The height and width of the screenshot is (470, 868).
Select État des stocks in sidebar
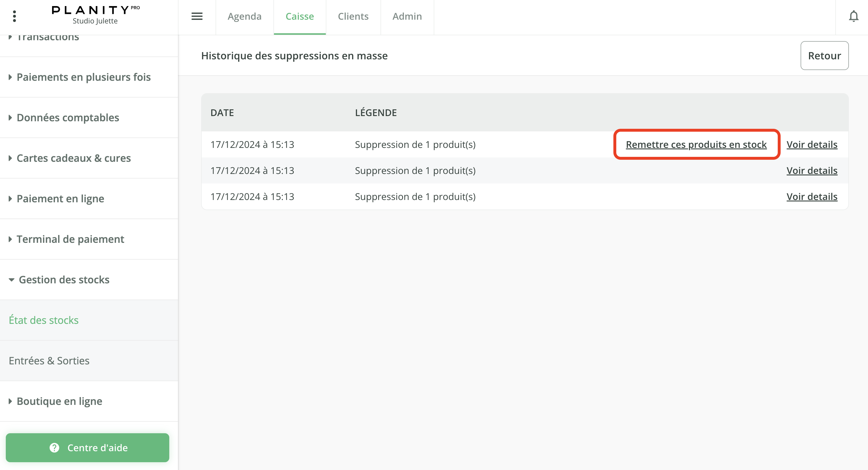(x=44, y=320)
